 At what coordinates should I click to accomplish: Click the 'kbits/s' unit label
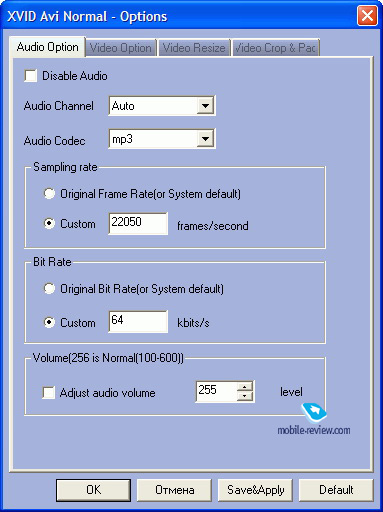tap(193, 323)
